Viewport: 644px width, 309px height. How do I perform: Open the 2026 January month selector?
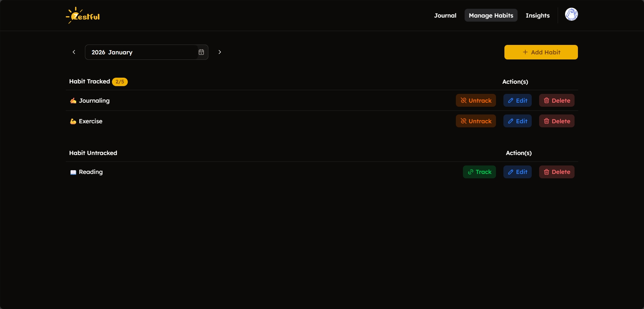tap(146, 52)
